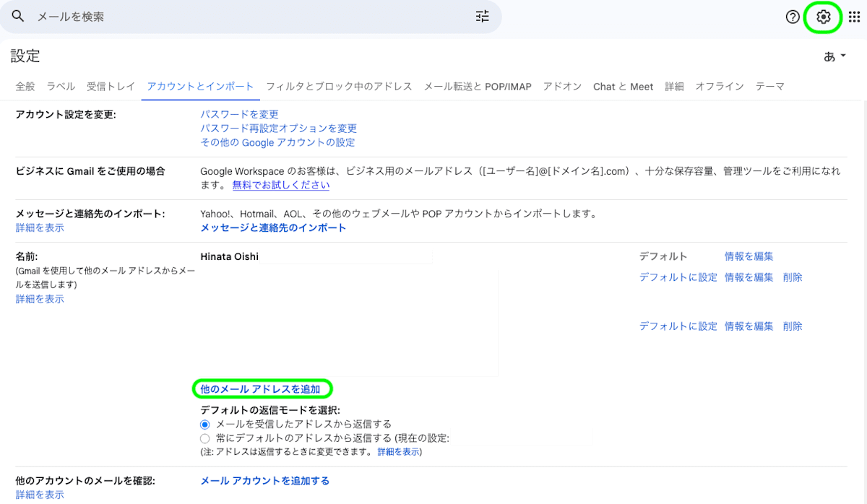
Task: Open the Chat と Meet tab
Action: click(x=623, y=86)
